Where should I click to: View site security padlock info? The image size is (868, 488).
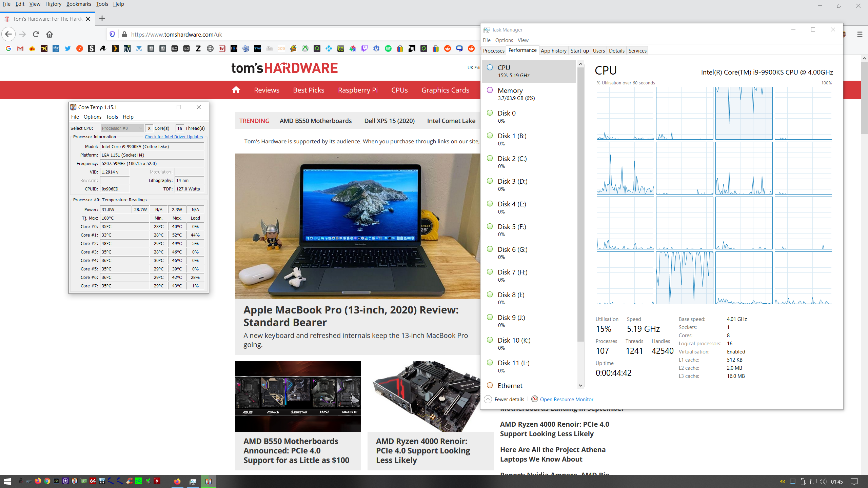124,34
